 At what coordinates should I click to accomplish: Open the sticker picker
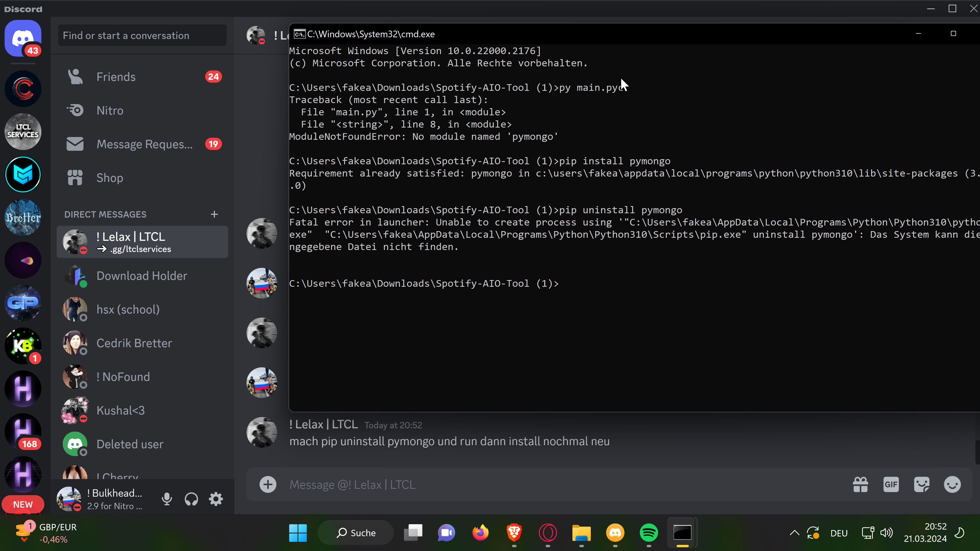point(921,484)
